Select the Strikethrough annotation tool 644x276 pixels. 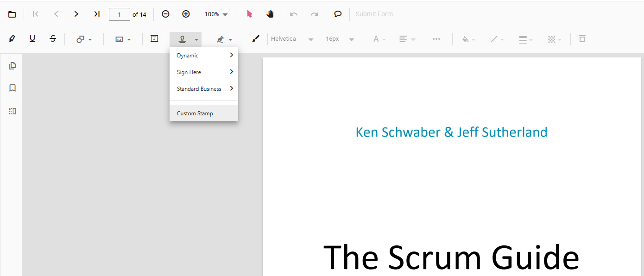[53, 39]
